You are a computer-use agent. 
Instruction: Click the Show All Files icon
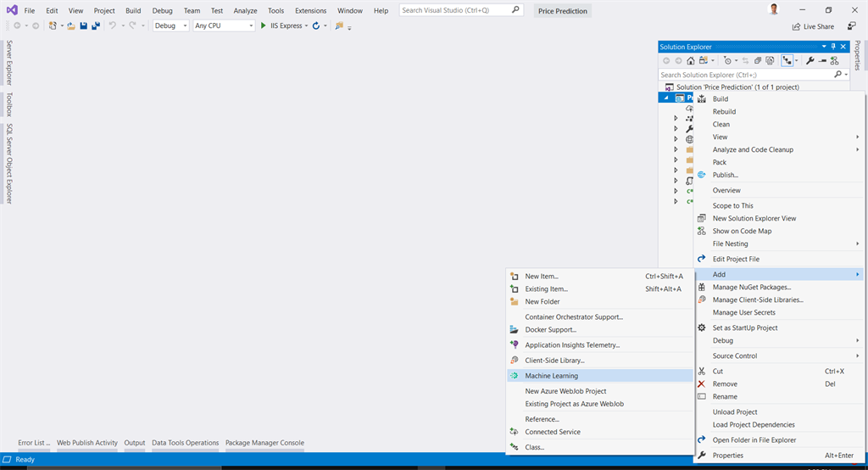(x=770, y=60)
